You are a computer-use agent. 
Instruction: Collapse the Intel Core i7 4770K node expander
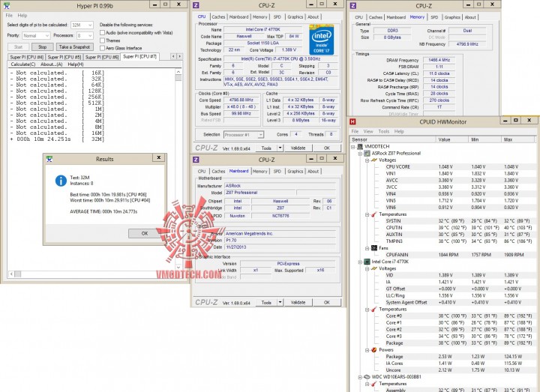360,262
